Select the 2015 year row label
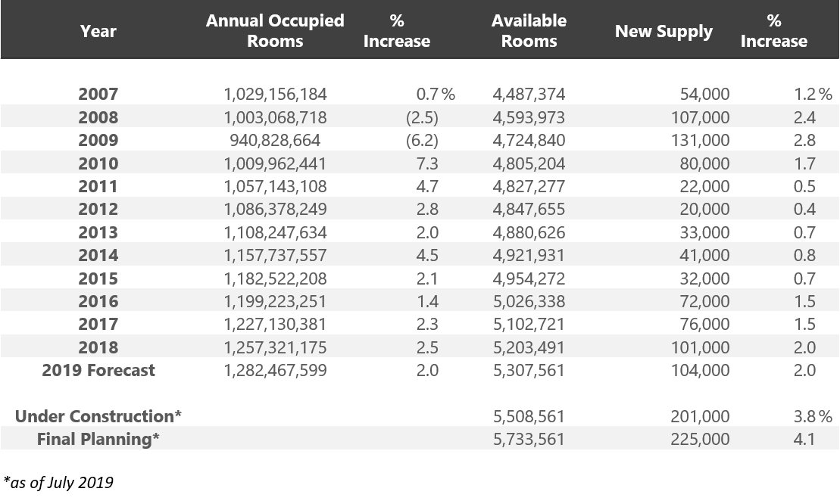 click(98, 278)
